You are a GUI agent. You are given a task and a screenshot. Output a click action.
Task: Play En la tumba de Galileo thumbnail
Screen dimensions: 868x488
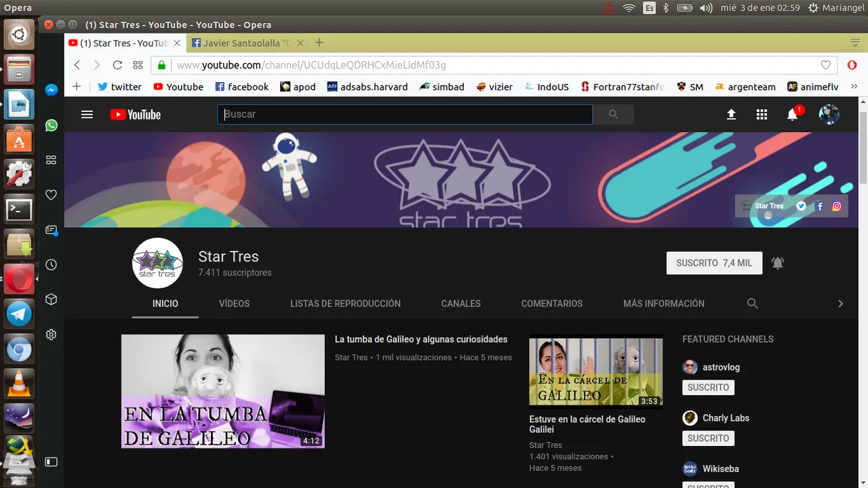[223, 391]
